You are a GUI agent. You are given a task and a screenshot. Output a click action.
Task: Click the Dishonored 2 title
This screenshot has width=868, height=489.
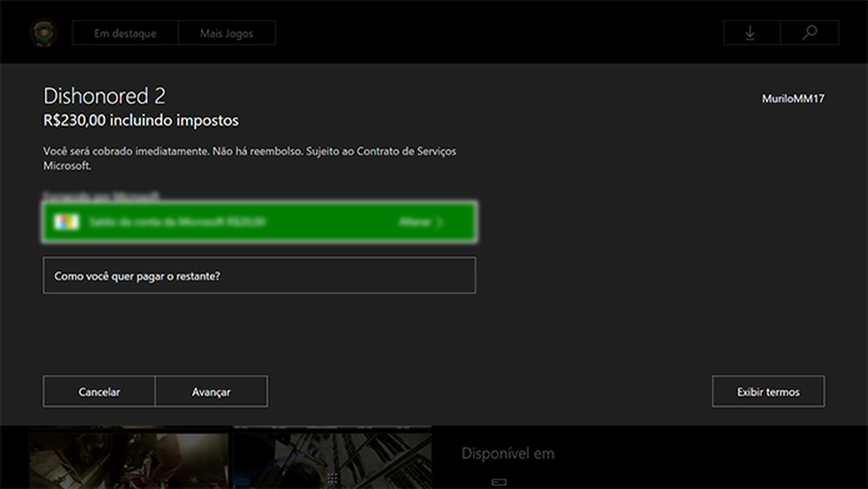[x=105, y=96]
